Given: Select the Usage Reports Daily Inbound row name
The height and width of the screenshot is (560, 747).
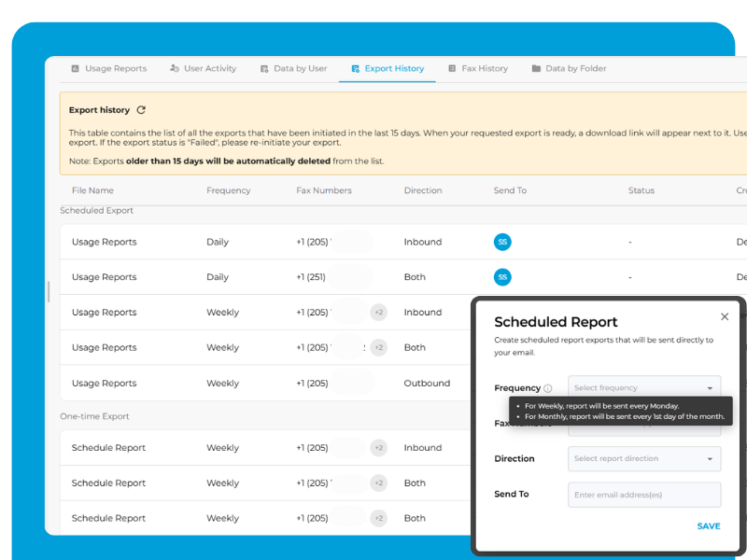Looking at the screenshot, I should point(105,242).
